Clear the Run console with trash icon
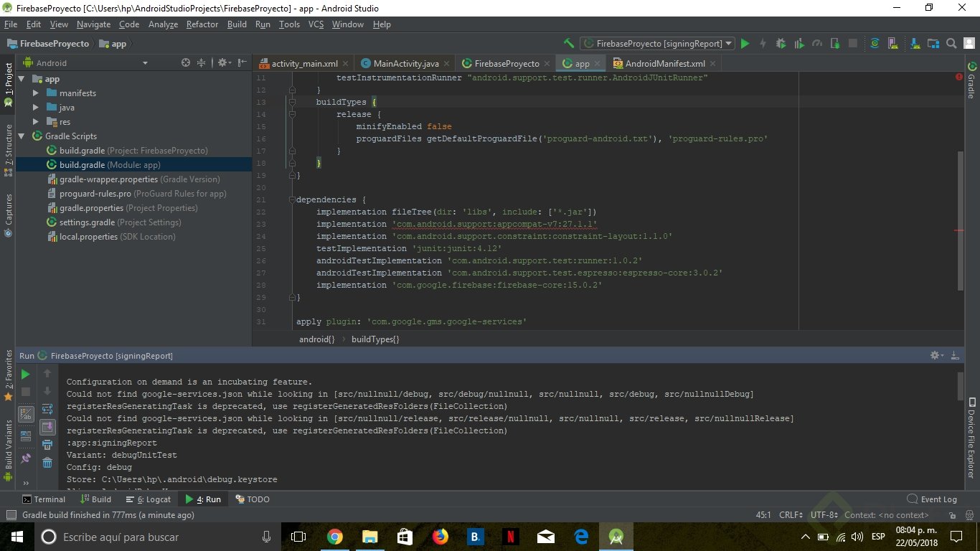 [x=47, y=463]
